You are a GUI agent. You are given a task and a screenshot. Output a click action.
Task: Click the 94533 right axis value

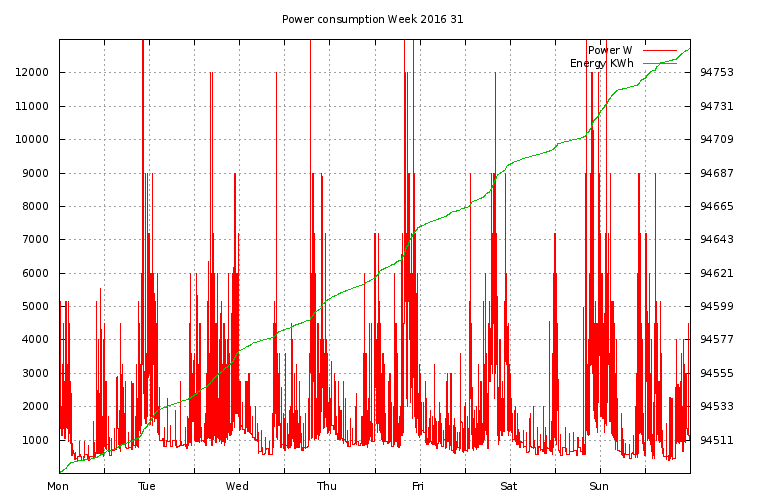(717, 406)
